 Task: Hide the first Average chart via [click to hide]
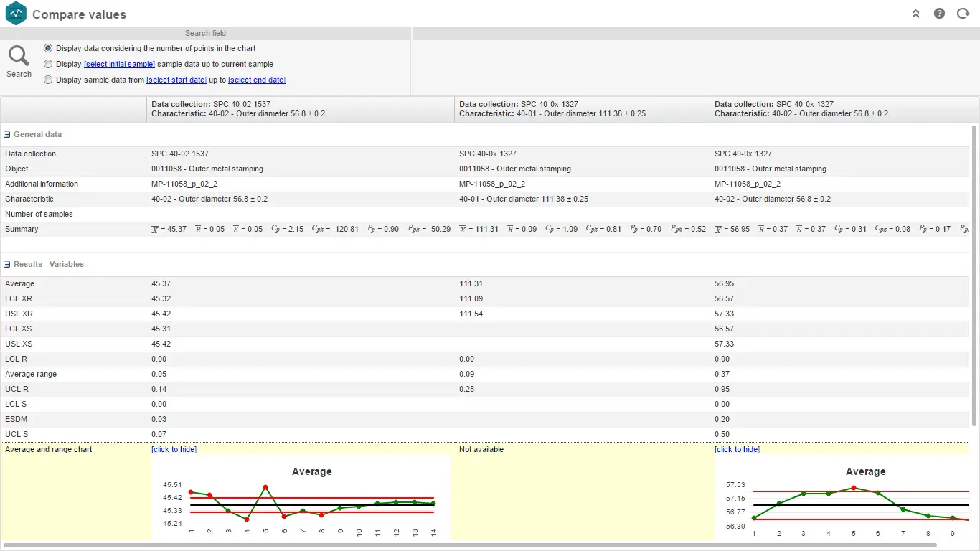(x=174, y=449)
